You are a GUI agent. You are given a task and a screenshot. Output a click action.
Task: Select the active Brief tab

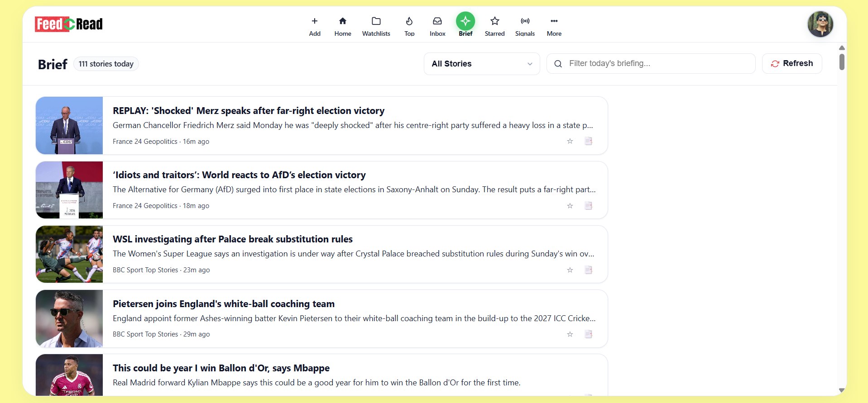click(465, 24)
